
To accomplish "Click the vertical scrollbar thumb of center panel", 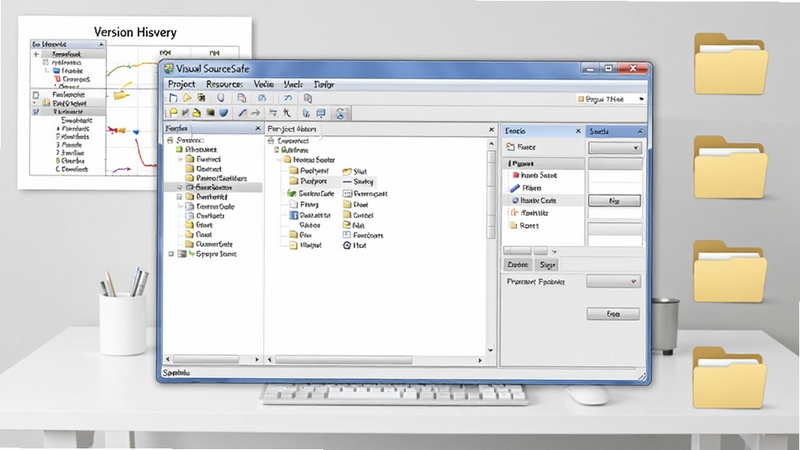I will click(491, 194).
